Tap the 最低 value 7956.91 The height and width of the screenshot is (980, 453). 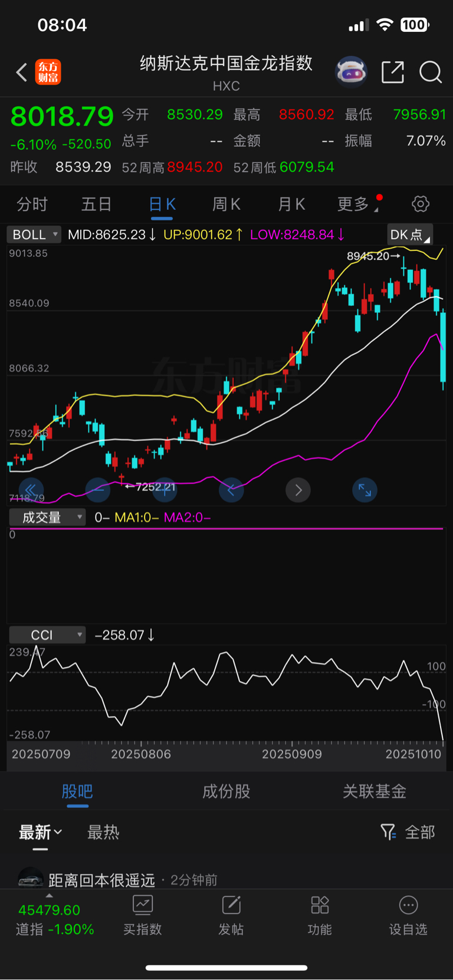pos(419,114)
